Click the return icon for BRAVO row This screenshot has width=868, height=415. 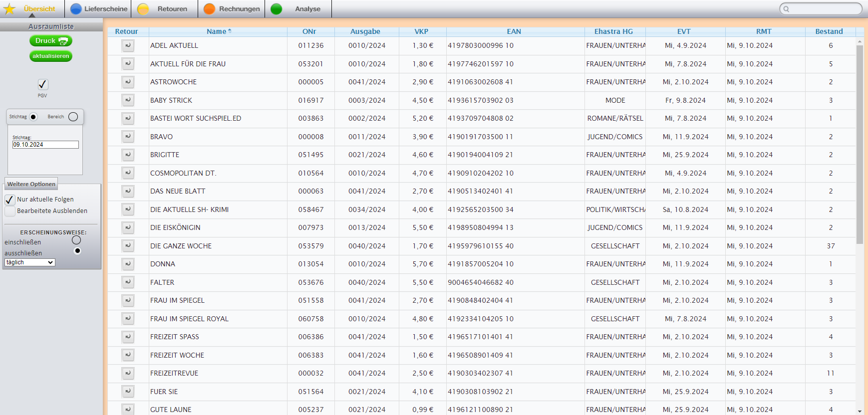click(128, 137)
